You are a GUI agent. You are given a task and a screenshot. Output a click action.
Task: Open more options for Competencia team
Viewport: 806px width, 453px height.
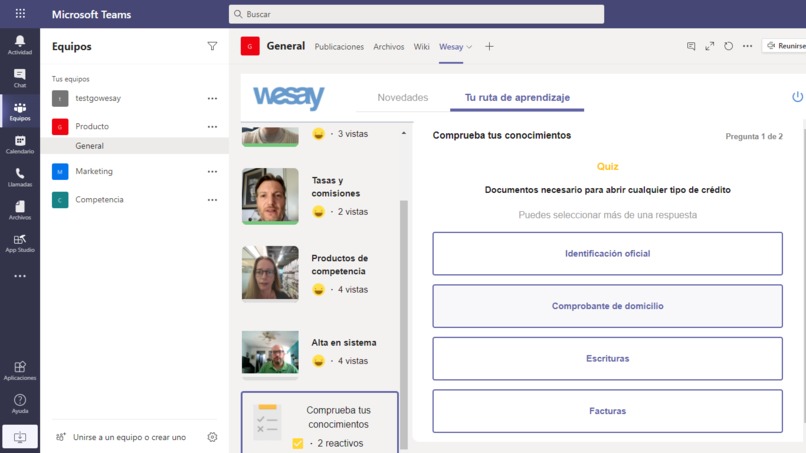tap(212, 200)
